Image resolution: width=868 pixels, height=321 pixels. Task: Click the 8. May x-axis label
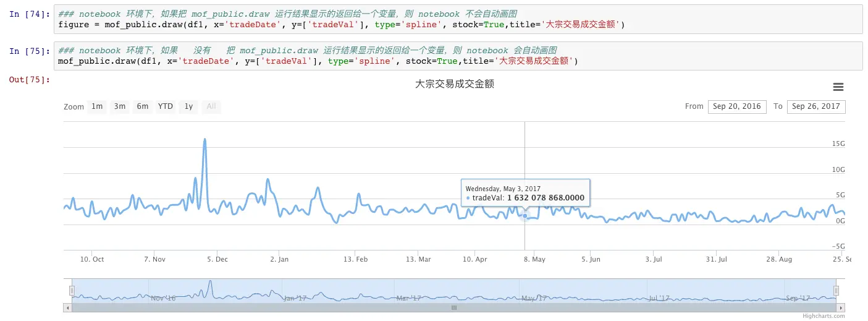pyautogui.click(x=534, y=259)
